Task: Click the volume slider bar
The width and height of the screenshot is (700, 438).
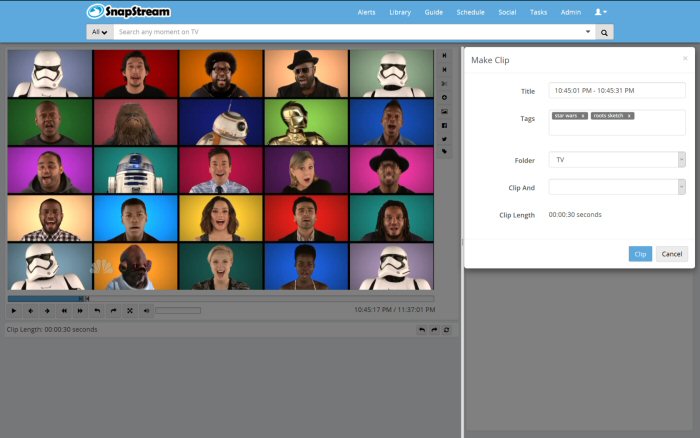Action: [178, 310]
